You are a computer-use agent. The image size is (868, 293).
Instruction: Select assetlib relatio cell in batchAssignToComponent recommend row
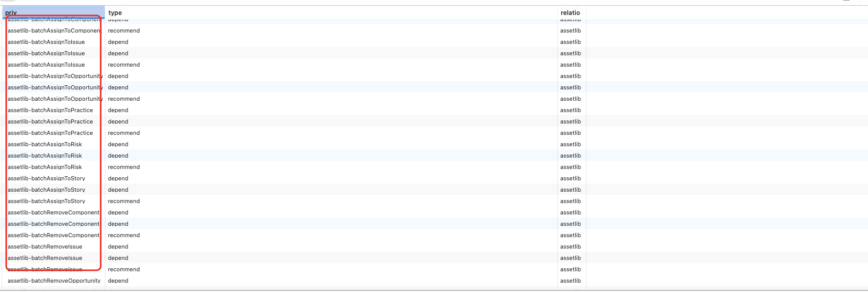571,30
